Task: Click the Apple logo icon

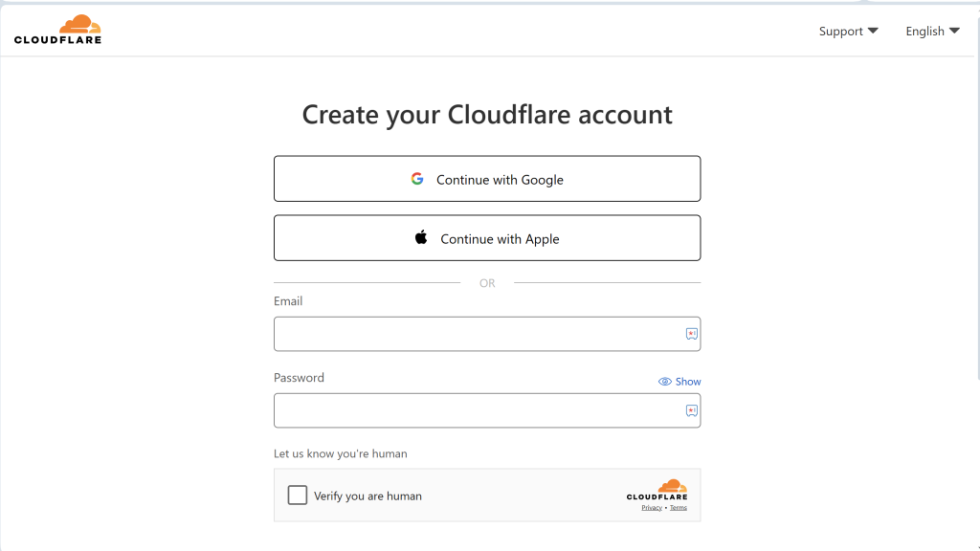Action: tap(421, 237)
